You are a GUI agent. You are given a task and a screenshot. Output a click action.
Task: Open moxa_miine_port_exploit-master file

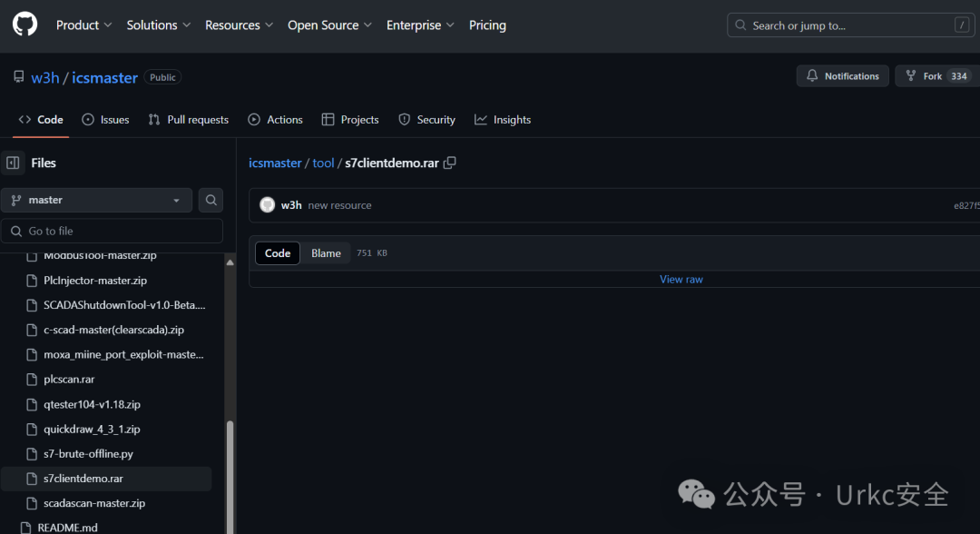pyautogui.click(x=123, y=354)
